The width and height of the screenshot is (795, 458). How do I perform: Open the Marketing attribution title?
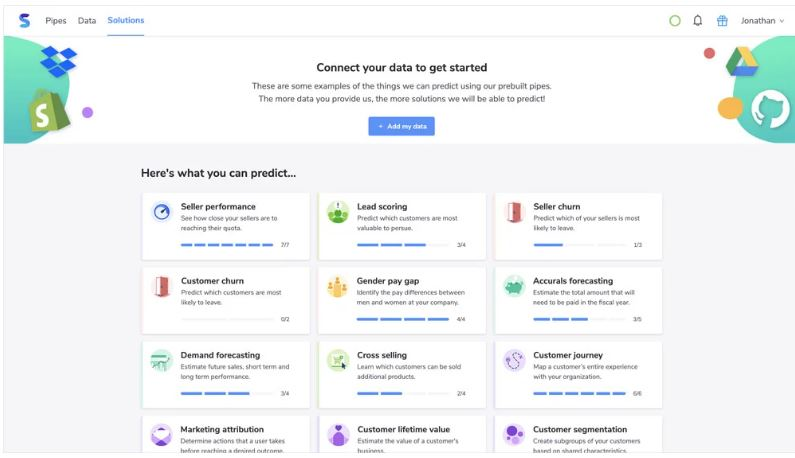click(x=222, y=429)
